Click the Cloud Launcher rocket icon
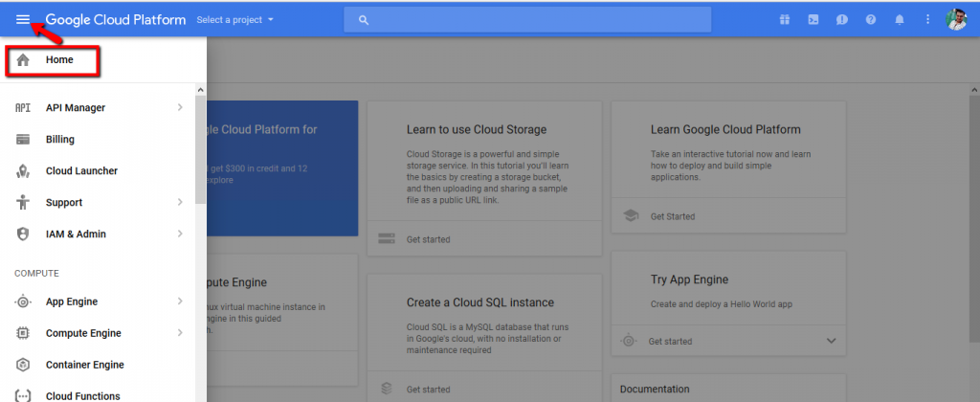 (x=23, y=170)
